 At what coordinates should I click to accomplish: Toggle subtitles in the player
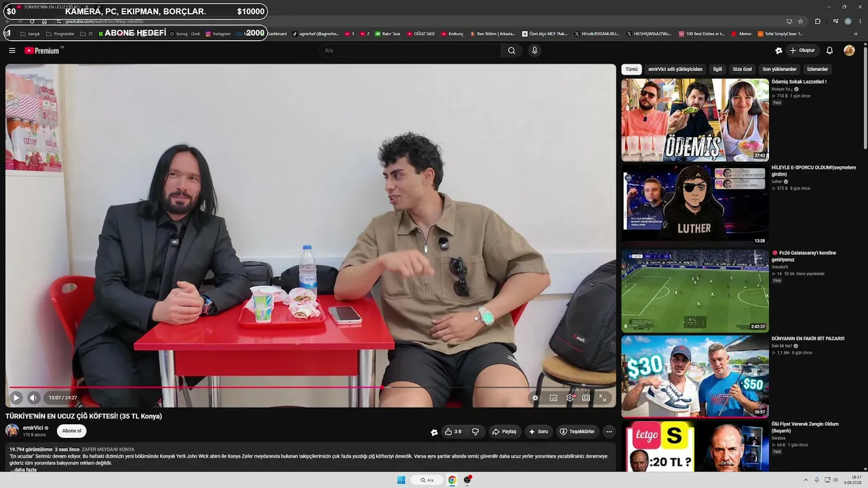(x=553, y=398)
